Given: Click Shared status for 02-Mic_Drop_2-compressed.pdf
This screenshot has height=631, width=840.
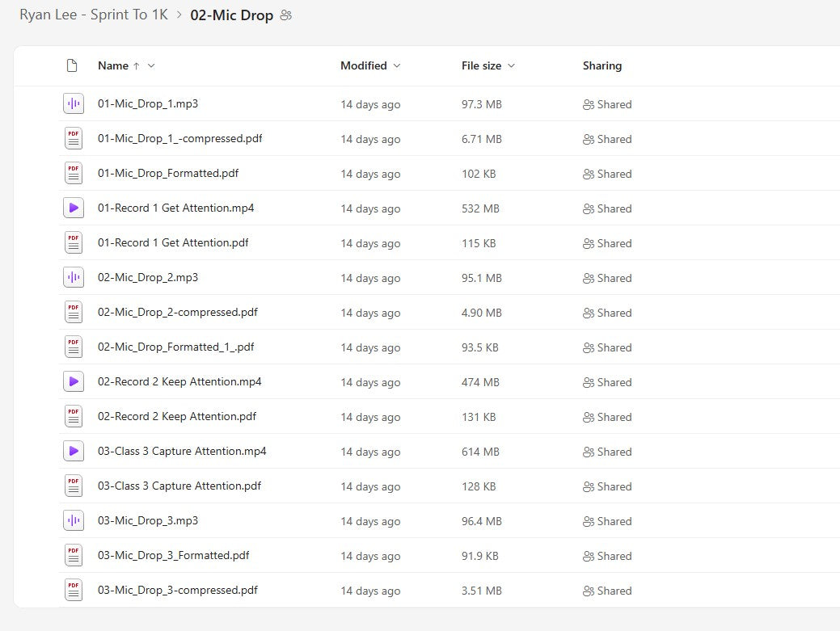Looking at the screenshot, I should click(607, 313).
